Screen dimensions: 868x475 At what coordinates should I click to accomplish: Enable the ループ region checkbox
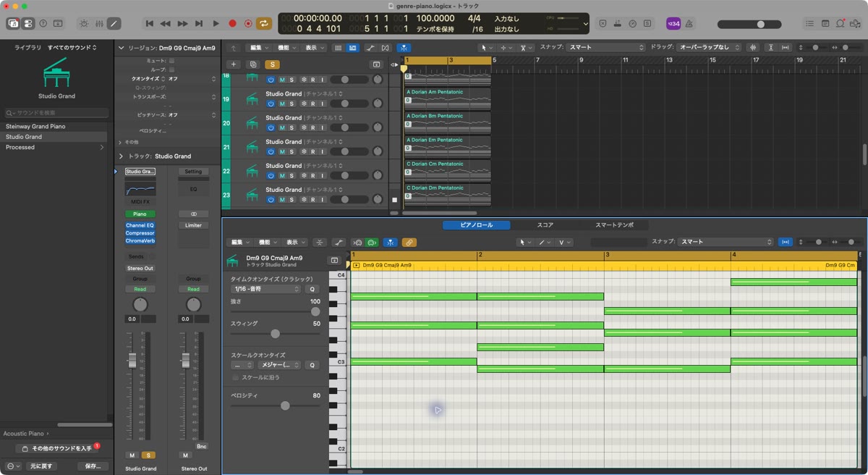(171, 70)
